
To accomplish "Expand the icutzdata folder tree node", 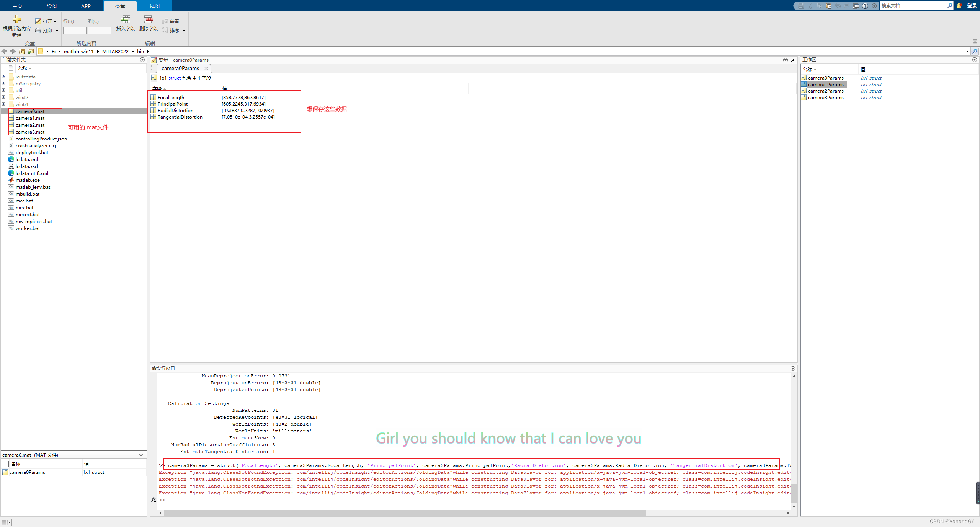I will click(4, 77).
